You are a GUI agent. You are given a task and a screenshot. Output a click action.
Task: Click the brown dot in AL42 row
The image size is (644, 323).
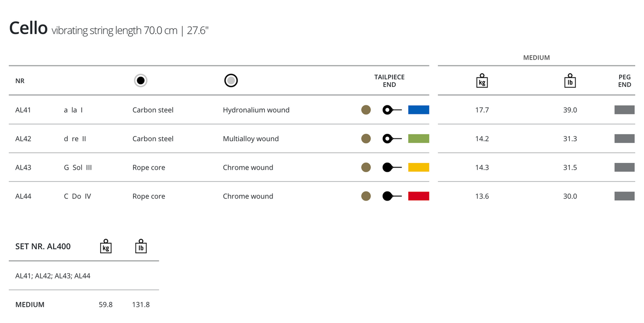tap(366, 138)
